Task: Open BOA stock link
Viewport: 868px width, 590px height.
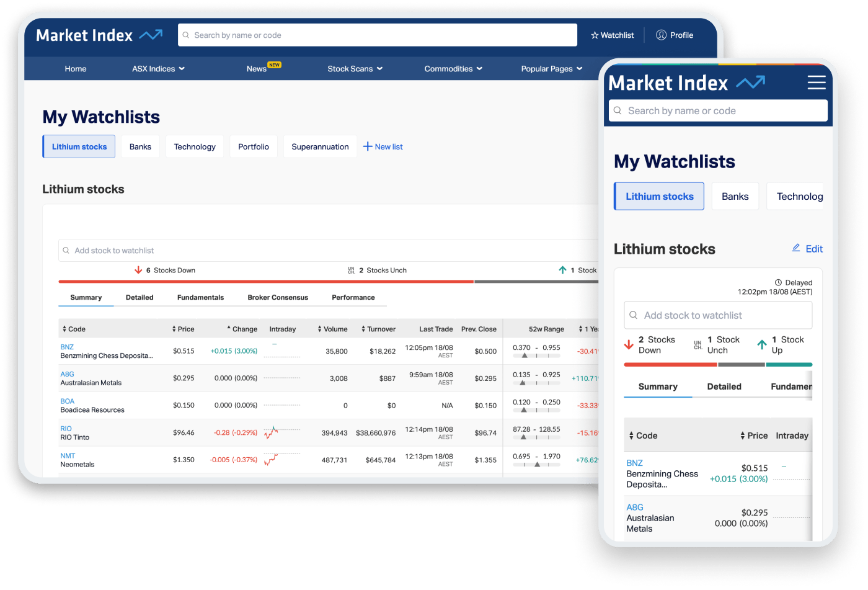Action: click(67, 401)
